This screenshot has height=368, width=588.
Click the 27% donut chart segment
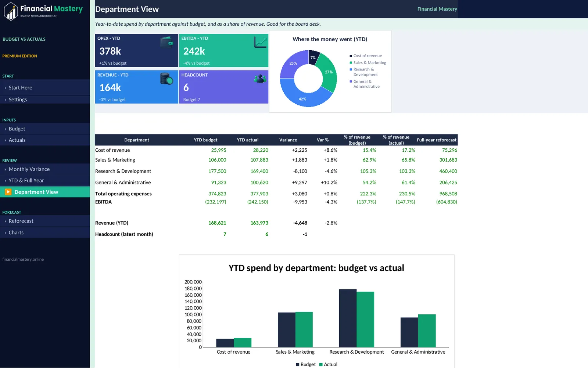tap(328, 72)
